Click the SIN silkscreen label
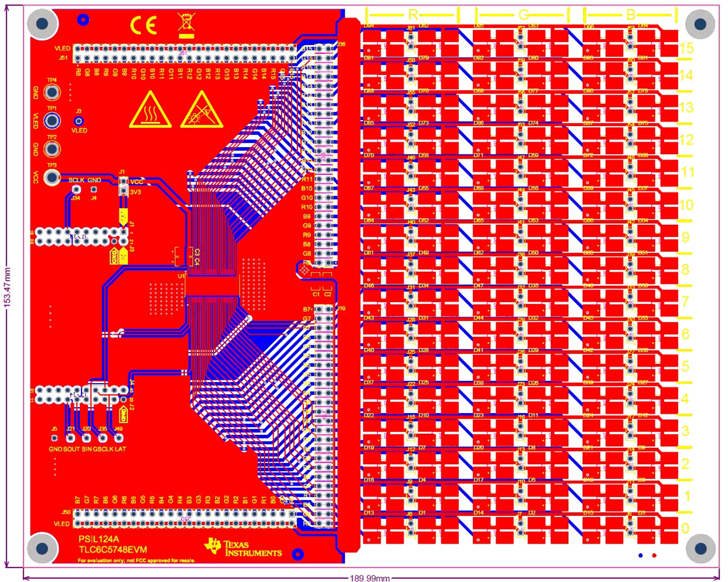 (87, 449)
